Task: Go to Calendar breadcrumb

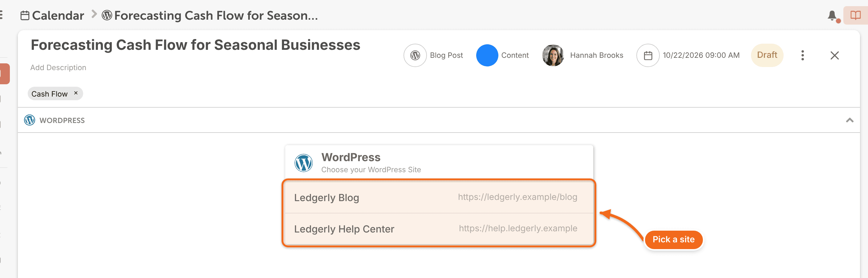Action: click(58, 15)
